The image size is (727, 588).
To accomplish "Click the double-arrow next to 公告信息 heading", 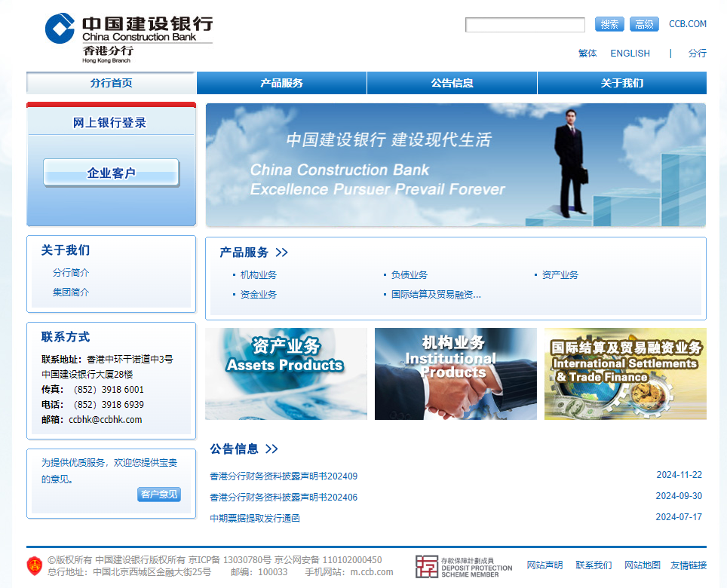I will pos(271,449).
